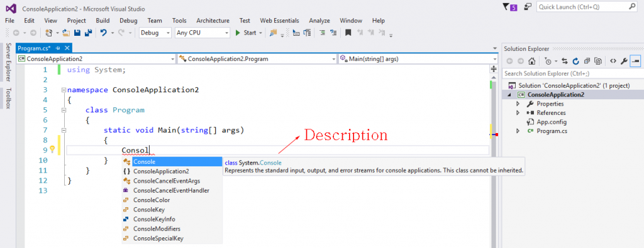Image resolution: width=644 pixels, height=248 pixels.
Task: Click the Undo arrow icon
Action: 104,33
